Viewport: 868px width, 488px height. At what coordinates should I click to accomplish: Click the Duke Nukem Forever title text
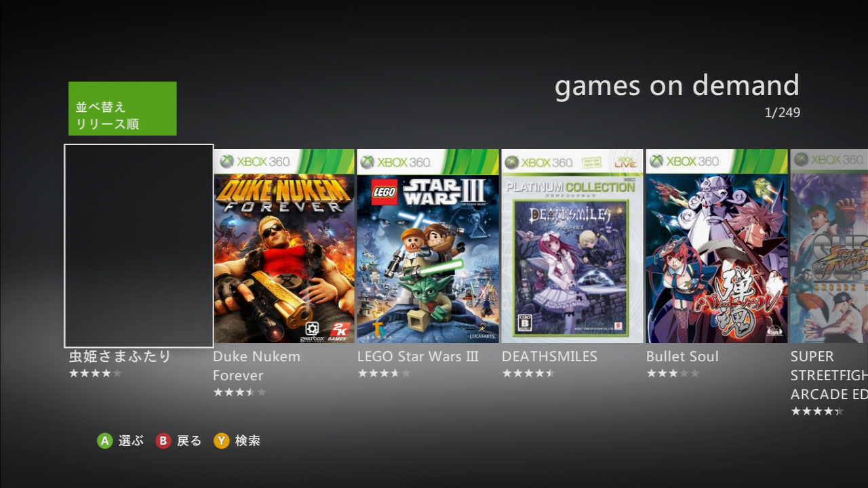256,366
